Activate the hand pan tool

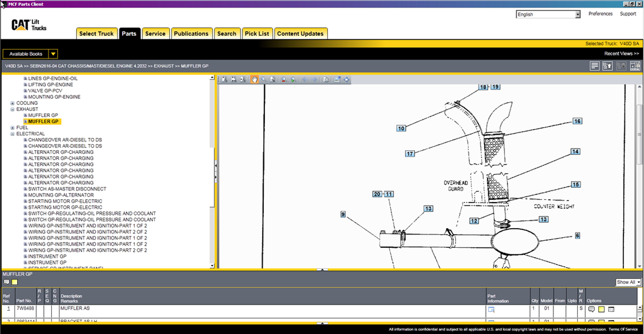[254, 80]
